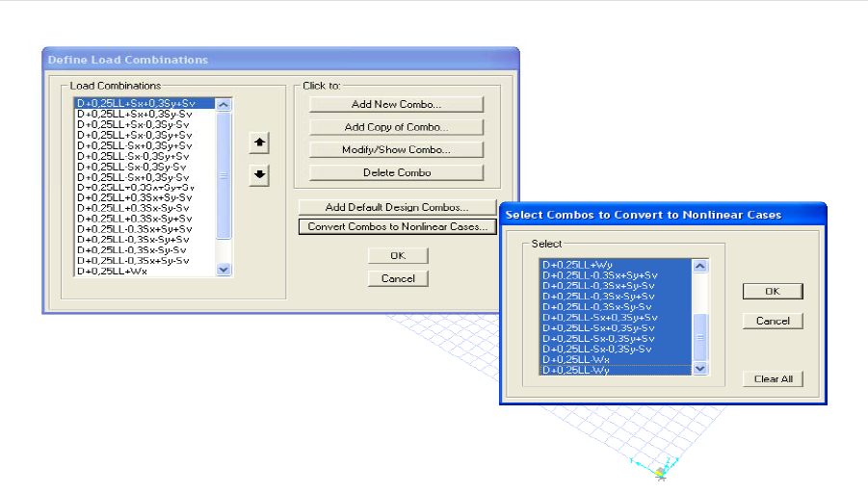Click scroll down arrow in Select list
Viewport: 868px width, 493px height.
[x=699, y=368]
